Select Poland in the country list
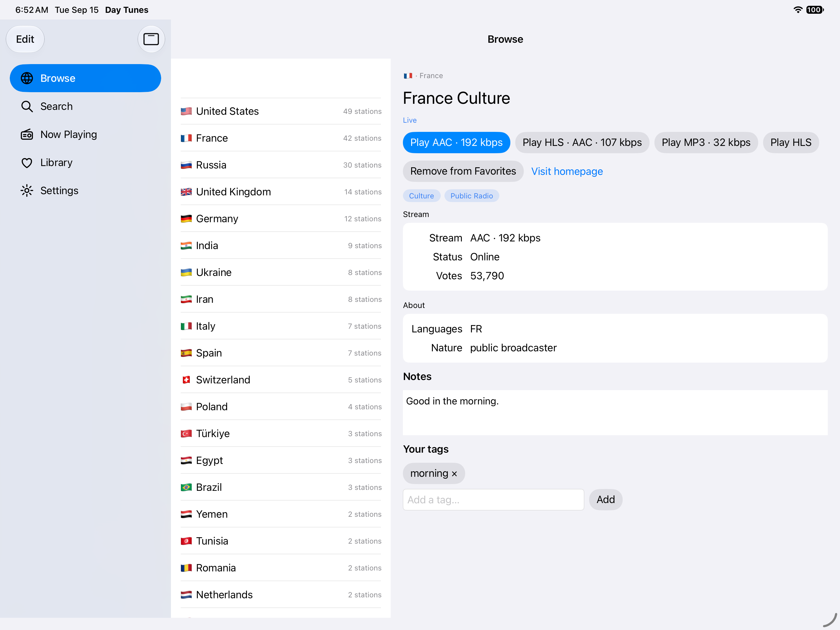 pyautogui.click(x=281, y=407)
